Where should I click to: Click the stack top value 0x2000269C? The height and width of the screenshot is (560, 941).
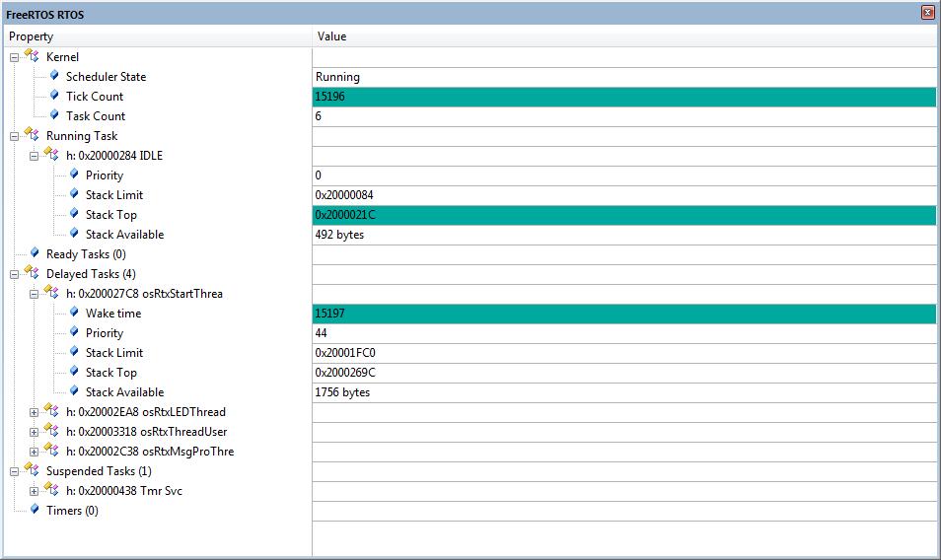345,373
